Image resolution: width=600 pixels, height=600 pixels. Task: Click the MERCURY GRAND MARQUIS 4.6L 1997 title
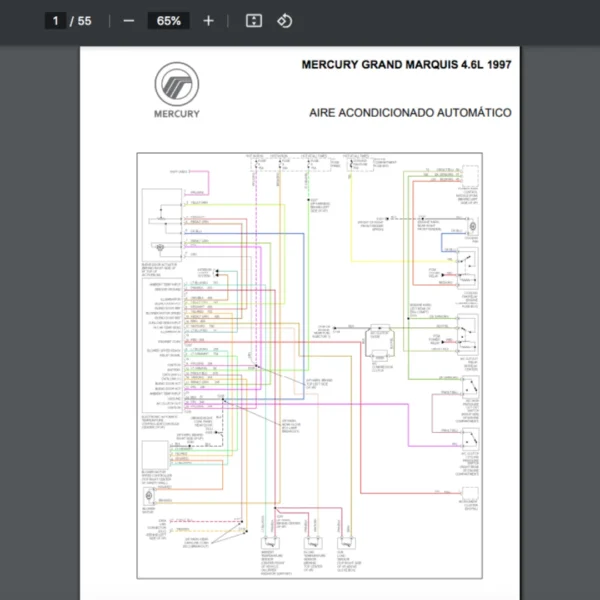[406, 65]
